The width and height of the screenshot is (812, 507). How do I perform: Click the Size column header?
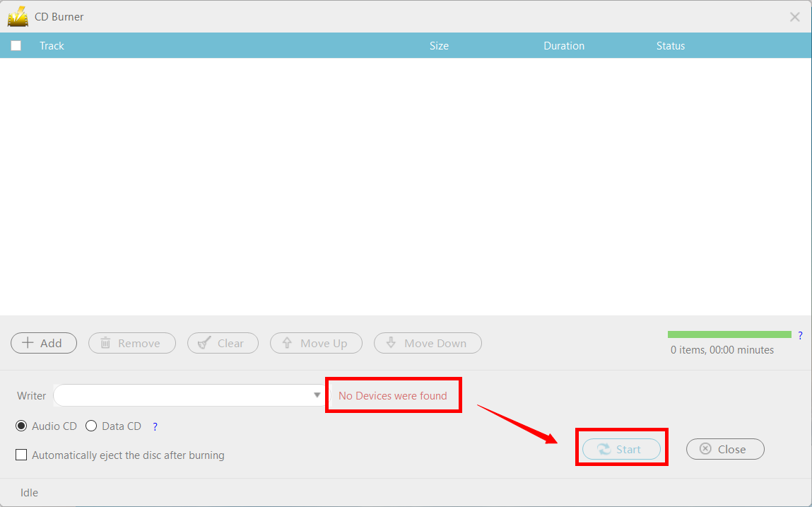439,46
